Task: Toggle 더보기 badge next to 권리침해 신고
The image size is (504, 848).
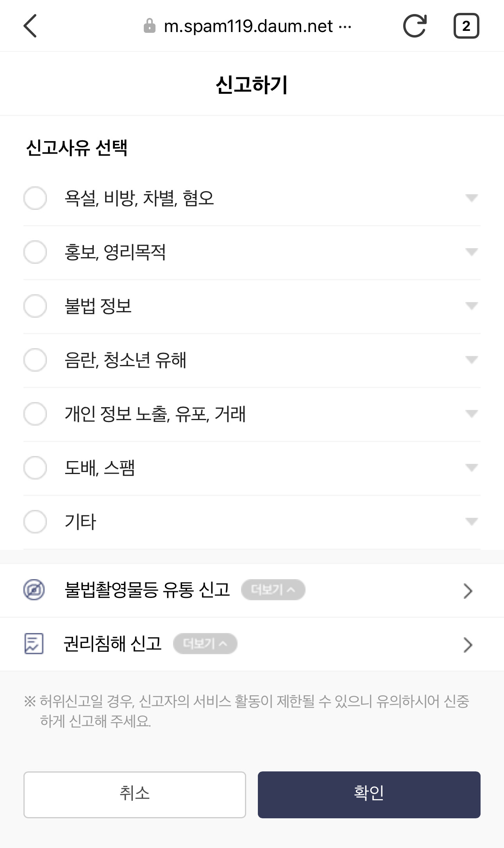Action: [205, 644]
